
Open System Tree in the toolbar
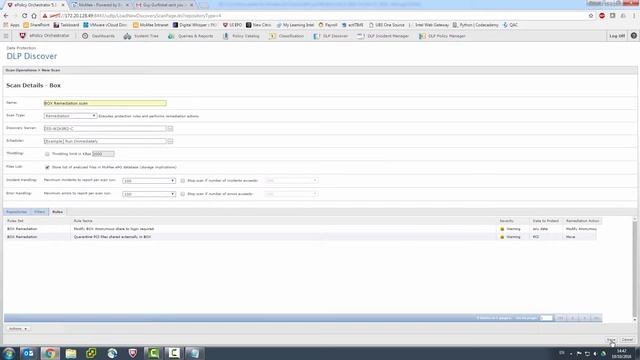[x=141, y=36]
